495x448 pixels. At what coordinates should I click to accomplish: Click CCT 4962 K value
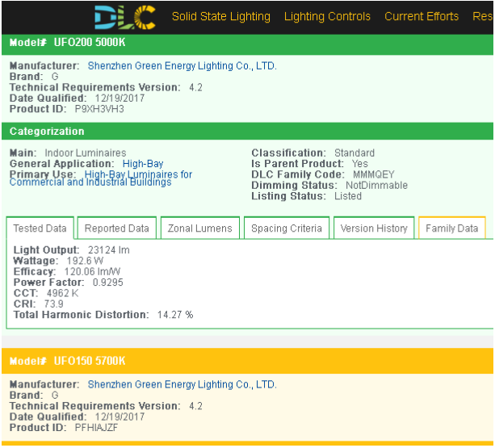[62, 293]
